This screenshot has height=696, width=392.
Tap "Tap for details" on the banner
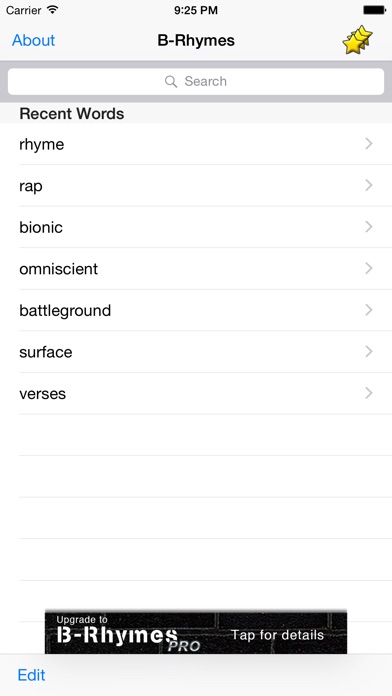click(x=277, y=635)
